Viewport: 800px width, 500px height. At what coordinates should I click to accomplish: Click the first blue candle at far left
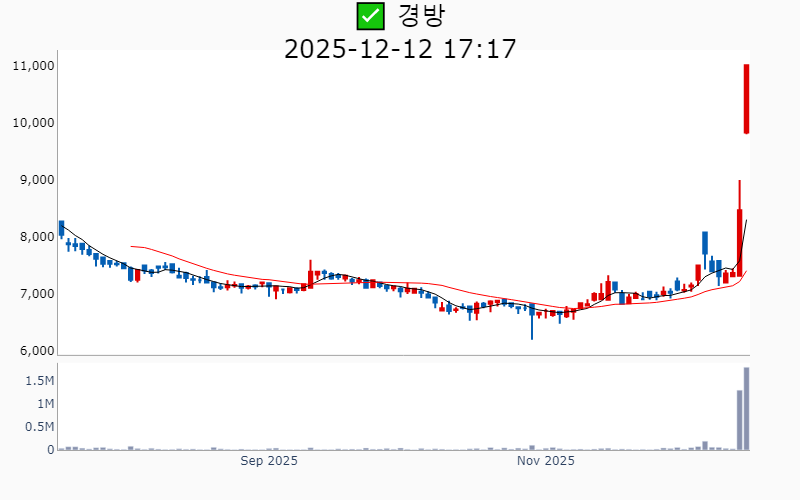pyautogui.click(x=61, y=229)
